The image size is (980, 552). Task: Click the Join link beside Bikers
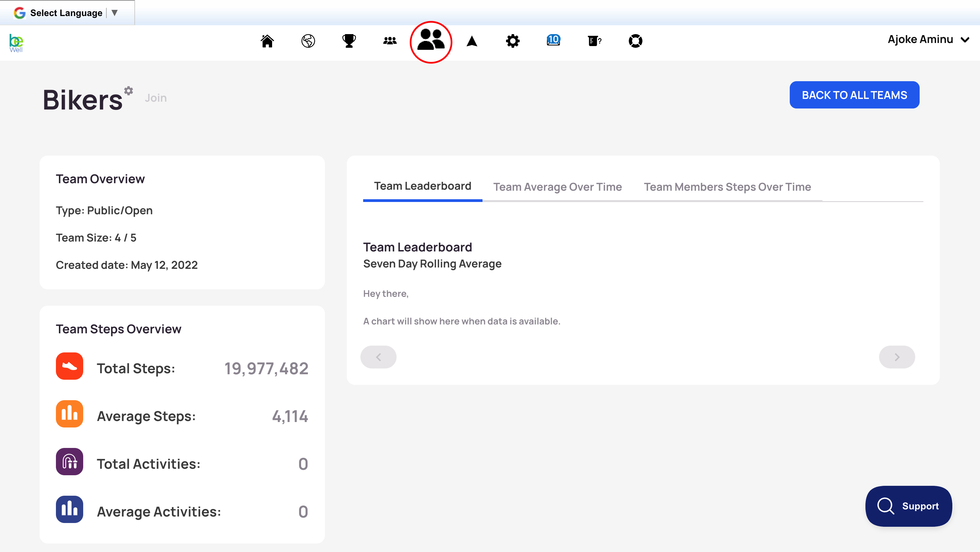pyautogui.click(x=155, y=98)
